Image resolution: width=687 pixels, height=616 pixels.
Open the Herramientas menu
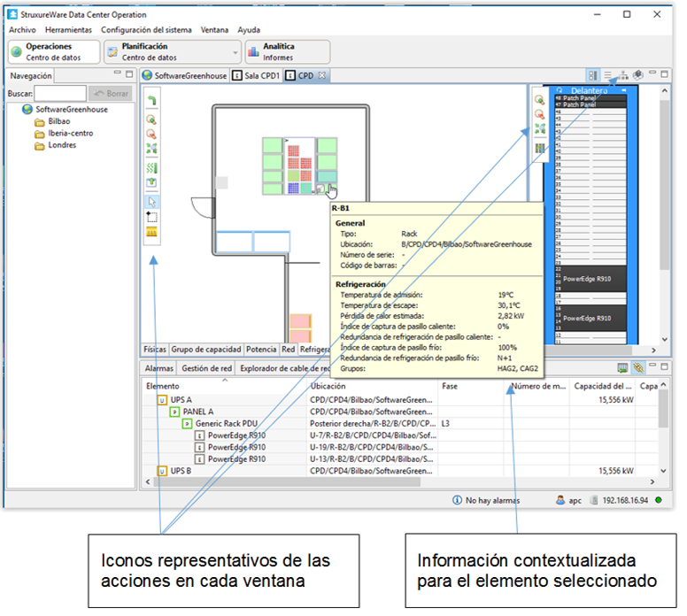tap(68, 29)
